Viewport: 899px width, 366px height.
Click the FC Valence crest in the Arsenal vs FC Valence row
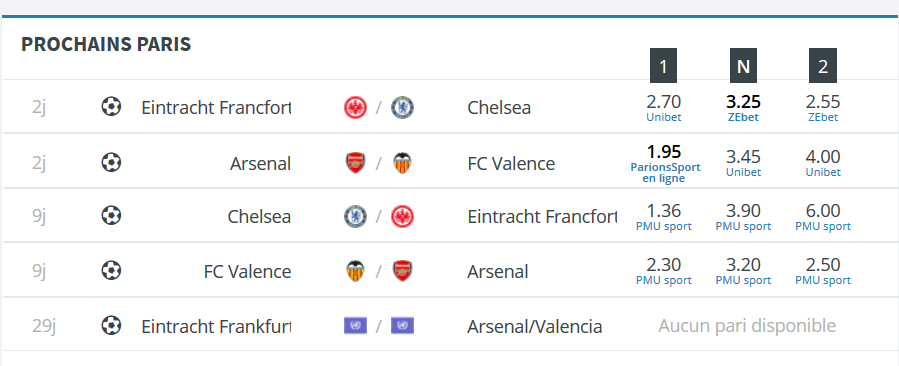(x=402, y=163)
